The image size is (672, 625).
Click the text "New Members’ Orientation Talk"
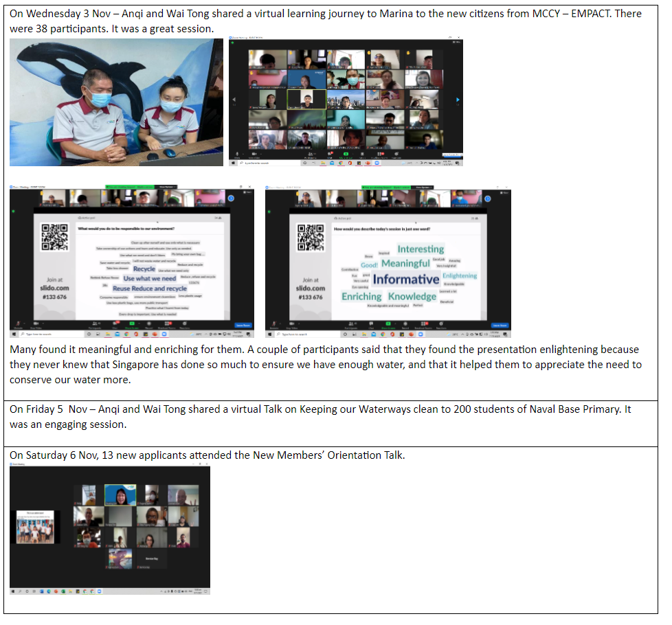point(328,455)
